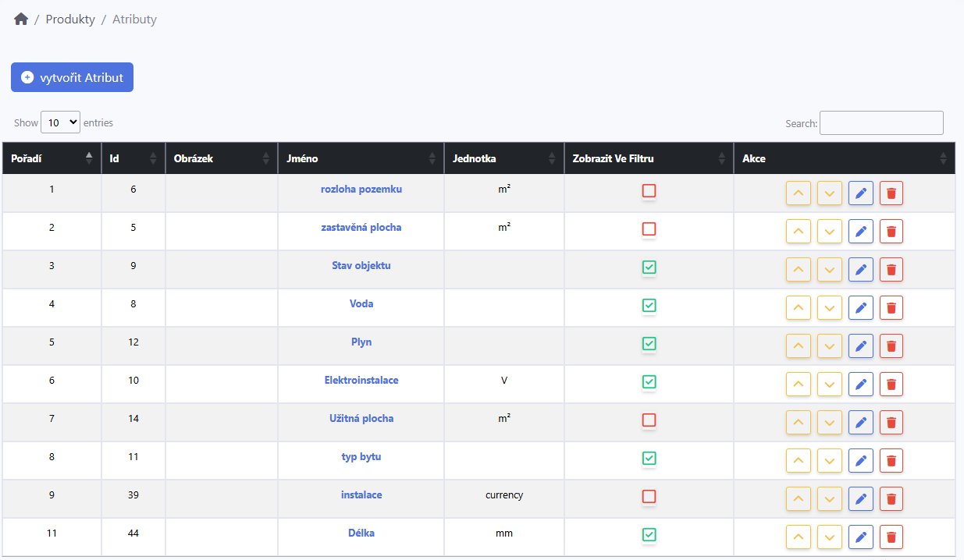
Task: Enable filter display for rozloha pozemku
Action: (x=649, y=190)
